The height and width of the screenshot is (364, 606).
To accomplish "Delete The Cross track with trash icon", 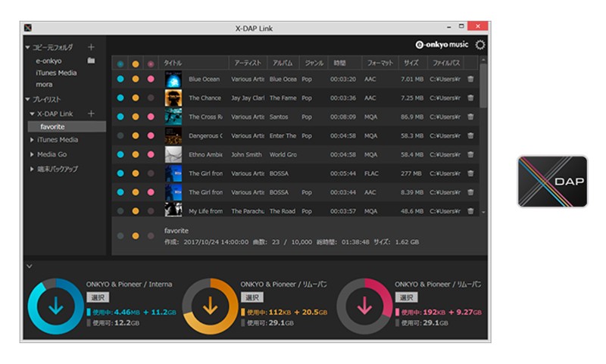I will [470, 117].
